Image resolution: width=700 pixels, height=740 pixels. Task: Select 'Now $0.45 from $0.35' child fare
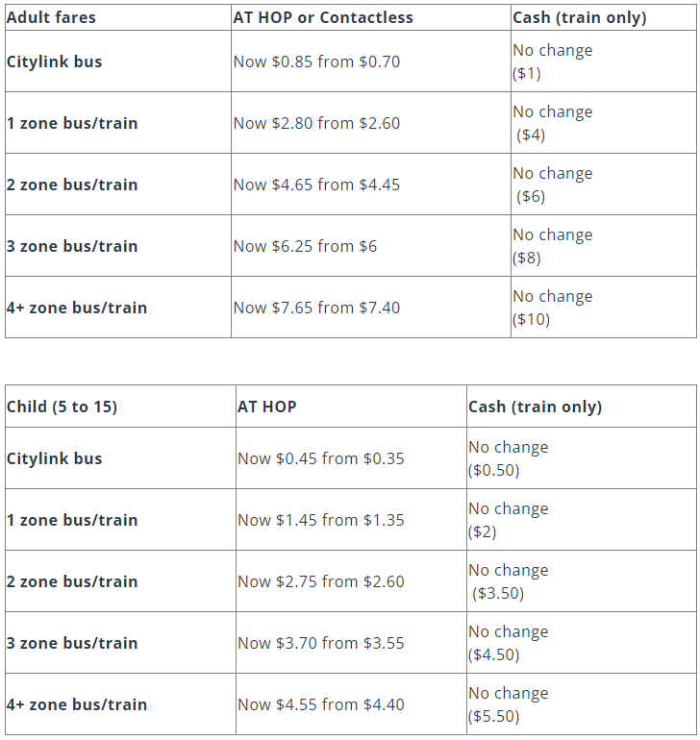(x=321, y=458)
